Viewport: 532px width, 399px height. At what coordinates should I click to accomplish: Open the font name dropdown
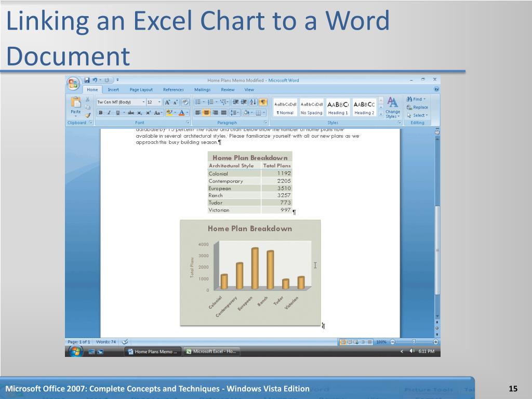(143, 102)
